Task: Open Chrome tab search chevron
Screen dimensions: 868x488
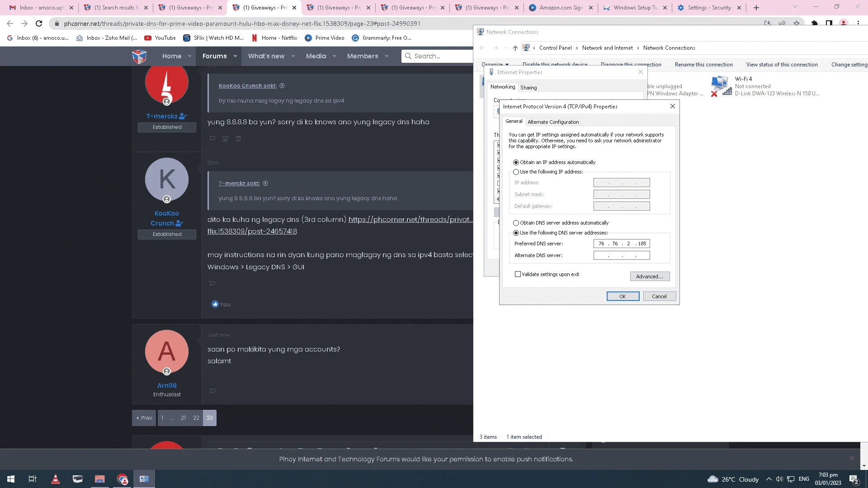Action: click(795, 7)
